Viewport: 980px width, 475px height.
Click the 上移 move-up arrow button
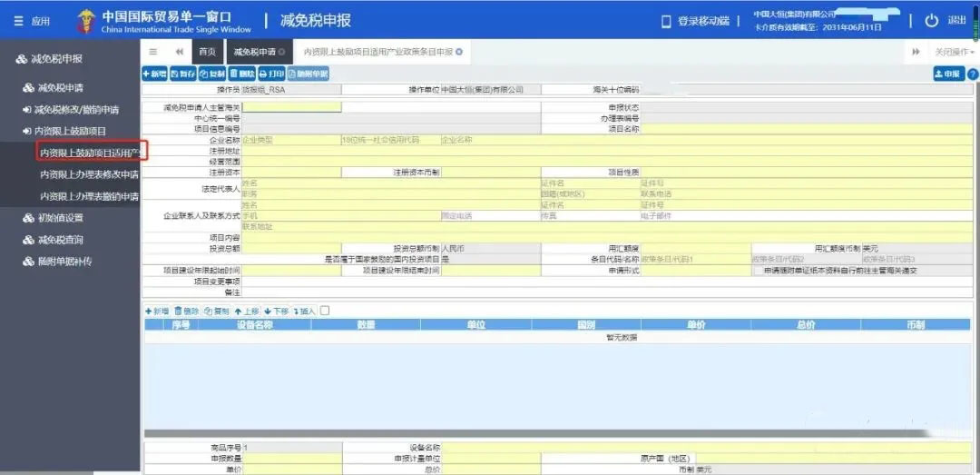[246, 311]
